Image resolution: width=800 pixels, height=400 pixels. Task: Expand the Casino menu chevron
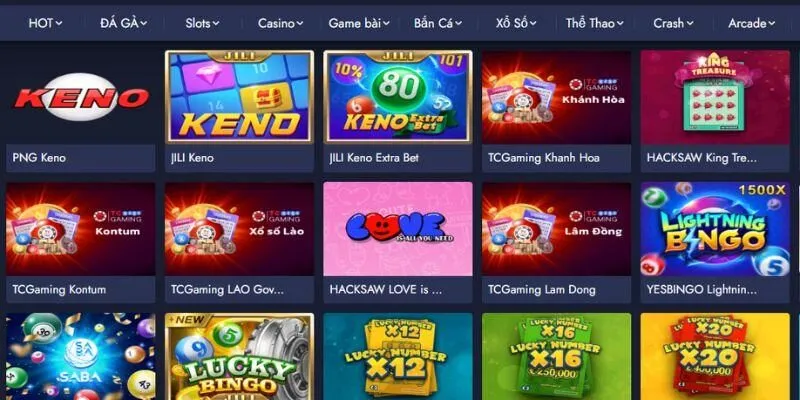pyautogui.click(x=299, y=23)
